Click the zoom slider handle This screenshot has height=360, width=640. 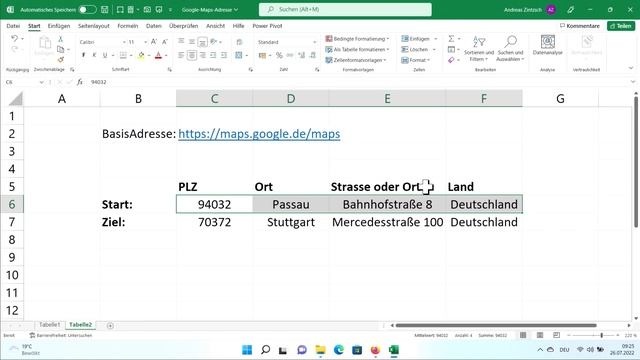click(601, 335)
